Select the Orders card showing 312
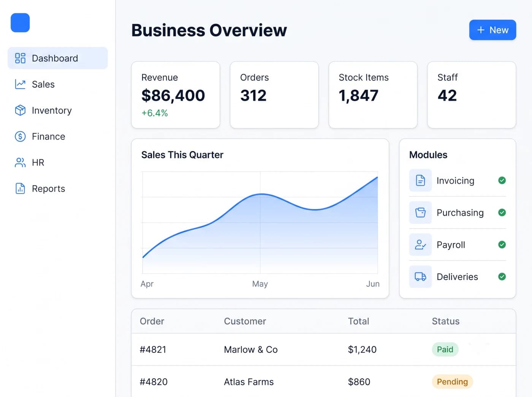Viewport: 532px width, 397px height. [x=274, y=95]
